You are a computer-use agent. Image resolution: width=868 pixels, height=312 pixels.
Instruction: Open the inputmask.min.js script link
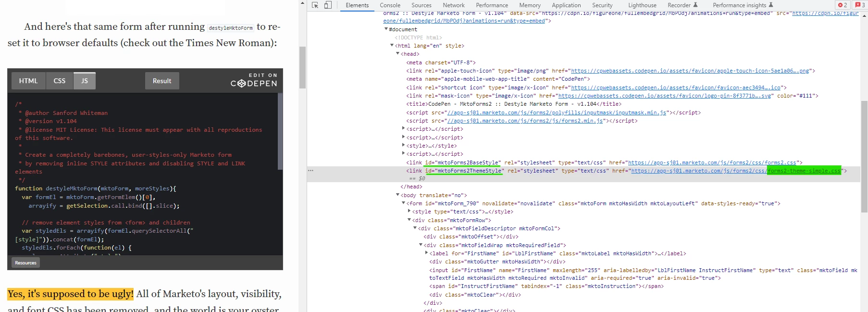pyautogui.click(x=557, y=112)
